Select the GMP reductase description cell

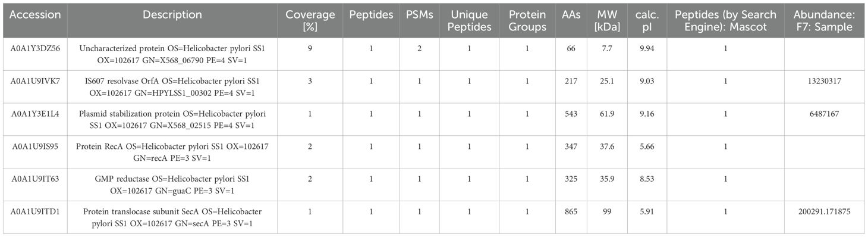coord(172,185)
